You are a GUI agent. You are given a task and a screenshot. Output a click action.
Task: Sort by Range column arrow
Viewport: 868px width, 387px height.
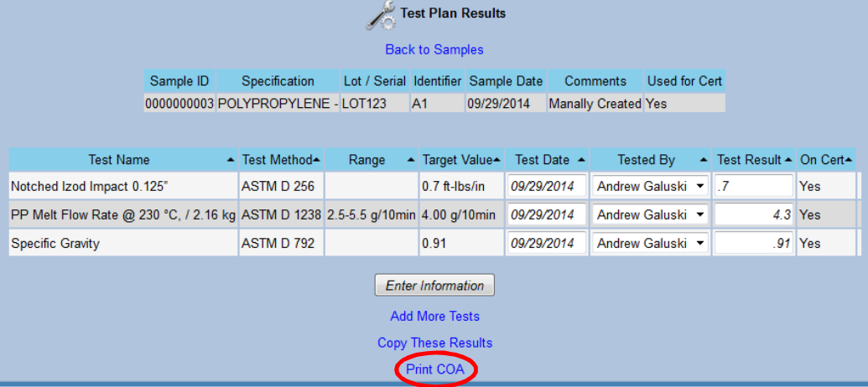[x=410, y=160]
